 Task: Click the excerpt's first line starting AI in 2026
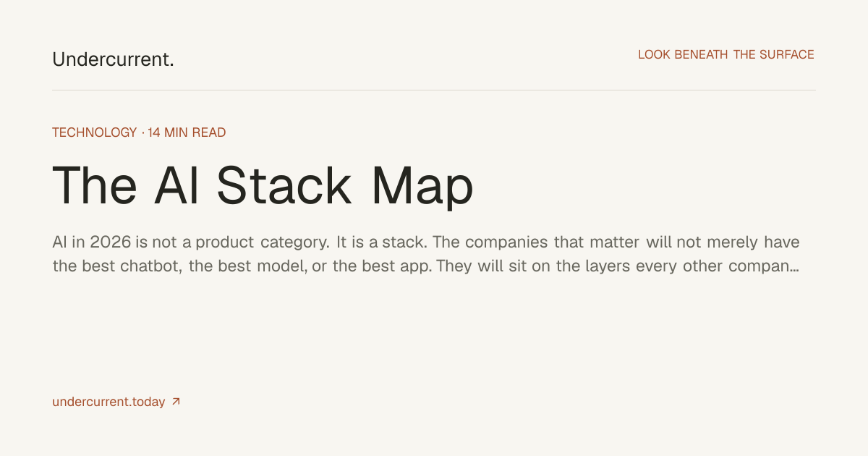click(x=426, y=242)
